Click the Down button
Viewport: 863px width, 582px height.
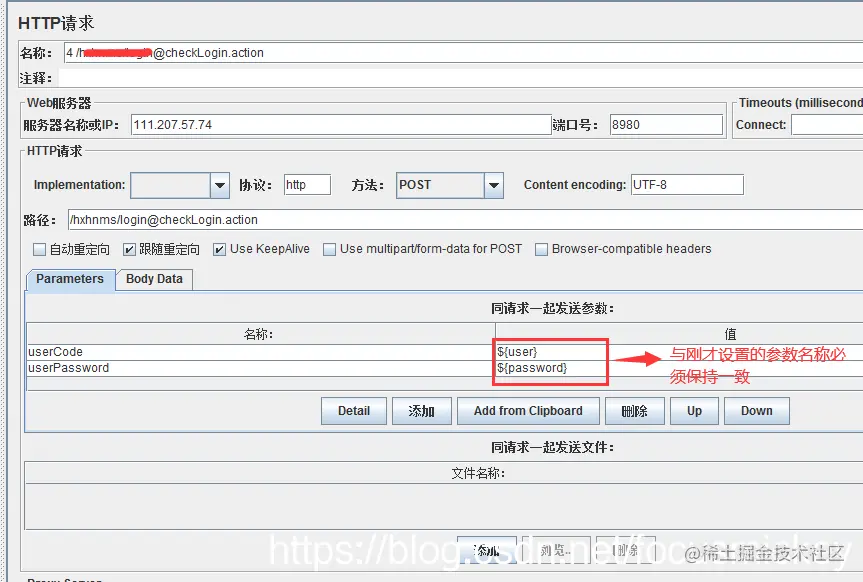pyautogui.click(x=757, y=411)
